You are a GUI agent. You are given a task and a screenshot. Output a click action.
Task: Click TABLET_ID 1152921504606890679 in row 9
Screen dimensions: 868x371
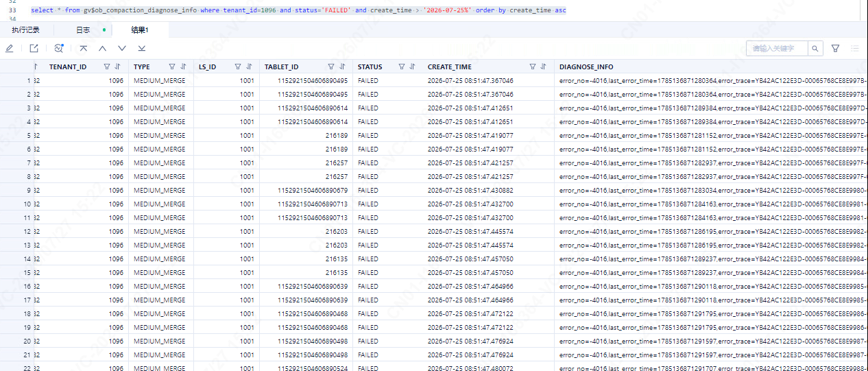point(312,191)
